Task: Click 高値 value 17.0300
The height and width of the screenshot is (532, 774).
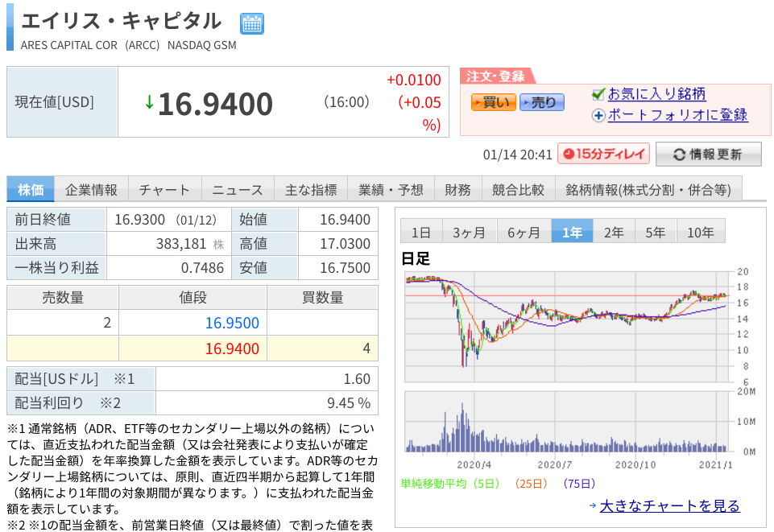Action: (345, 244)
